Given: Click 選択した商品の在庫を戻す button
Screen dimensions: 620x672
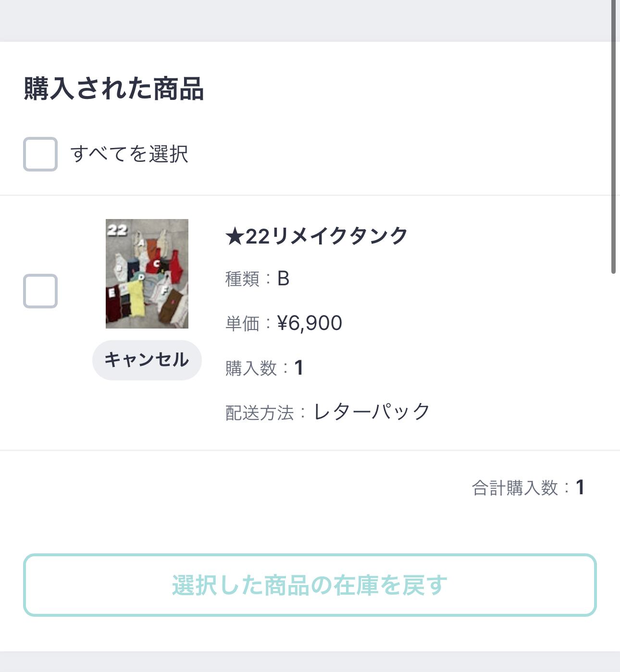Looking at the screenshot, I should pos(310,585).
